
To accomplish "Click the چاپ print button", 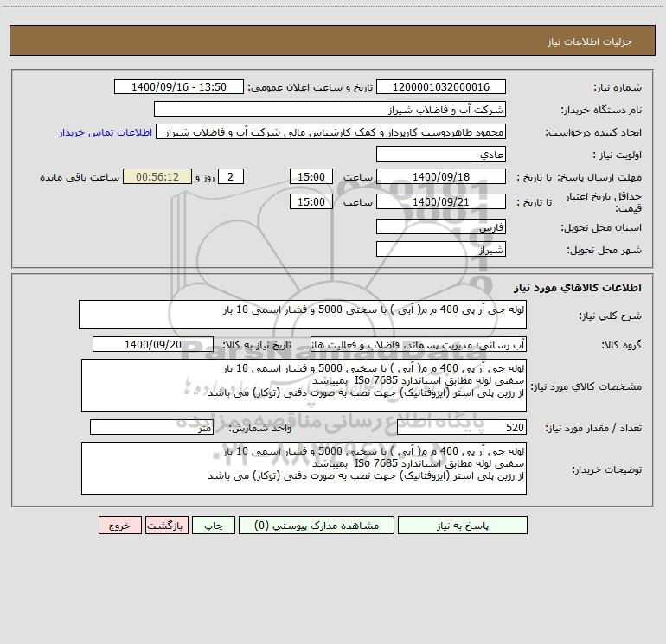I will 214,526.
